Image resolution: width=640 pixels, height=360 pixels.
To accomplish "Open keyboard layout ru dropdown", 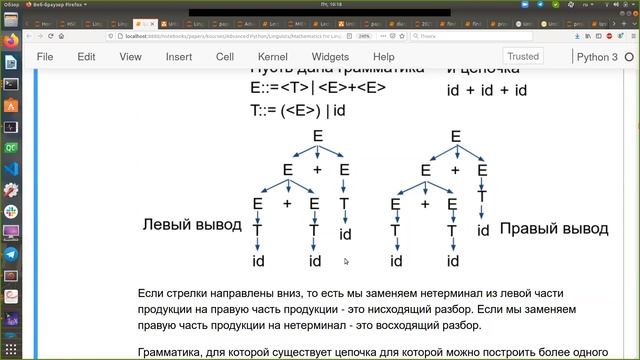I will pyautogui.click(x=587, y=4).
